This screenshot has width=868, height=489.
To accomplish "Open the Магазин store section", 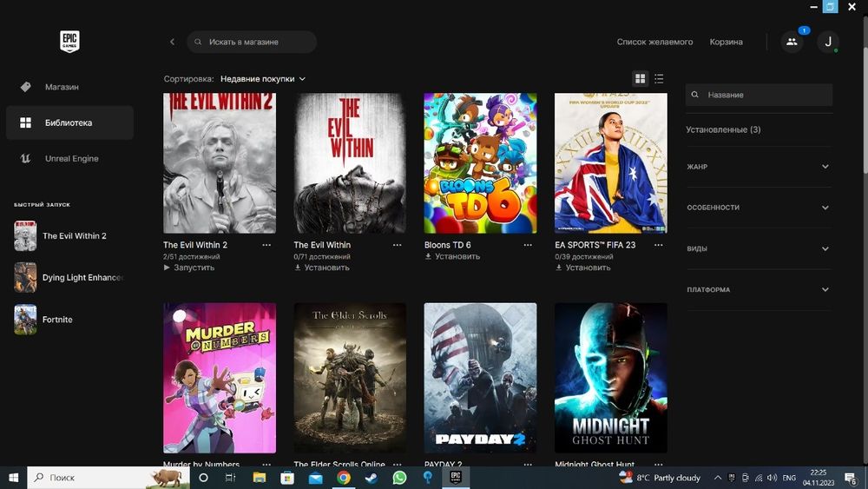I will click(69, 87).
